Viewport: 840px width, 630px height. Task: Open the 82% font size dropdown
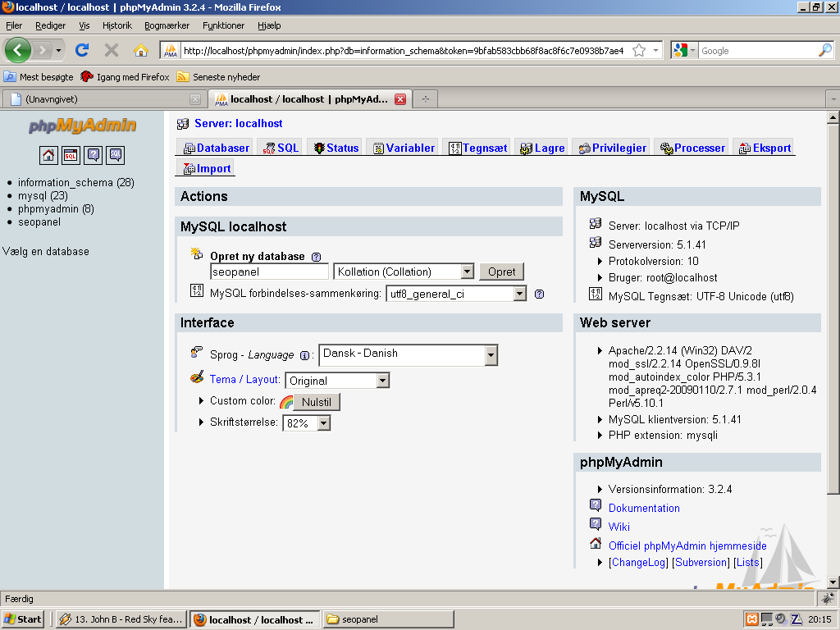[323, 423]
